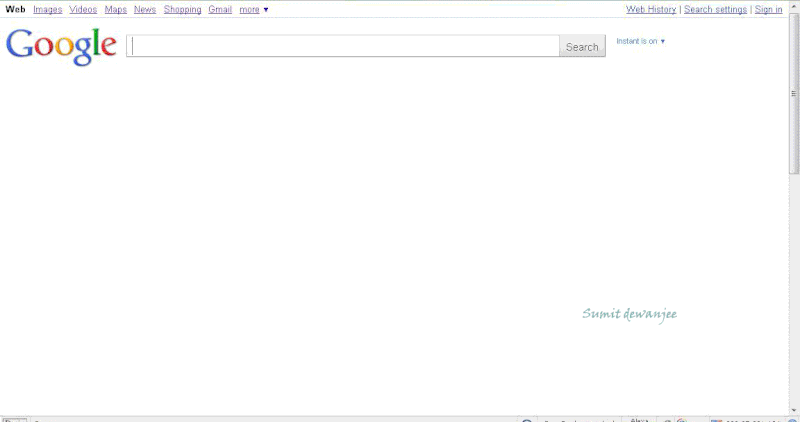
Task: Click the scrollbar up arrow
Action: [794, 6]
